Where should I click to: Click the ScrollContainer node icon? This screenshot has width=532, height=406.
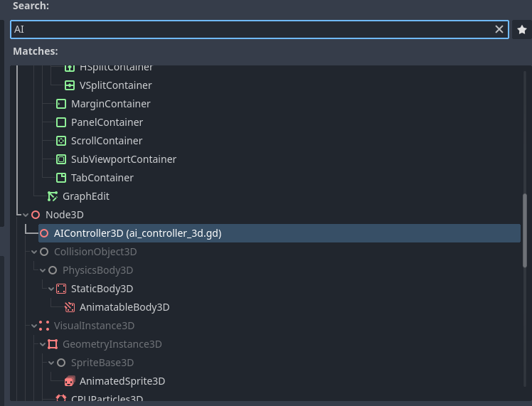(61, 141)
